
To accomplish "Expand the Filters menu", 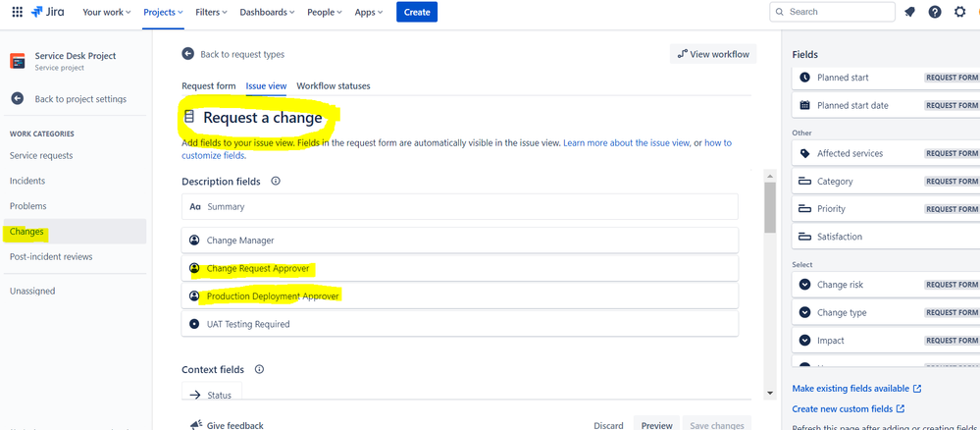I will (x=211, y=12).
